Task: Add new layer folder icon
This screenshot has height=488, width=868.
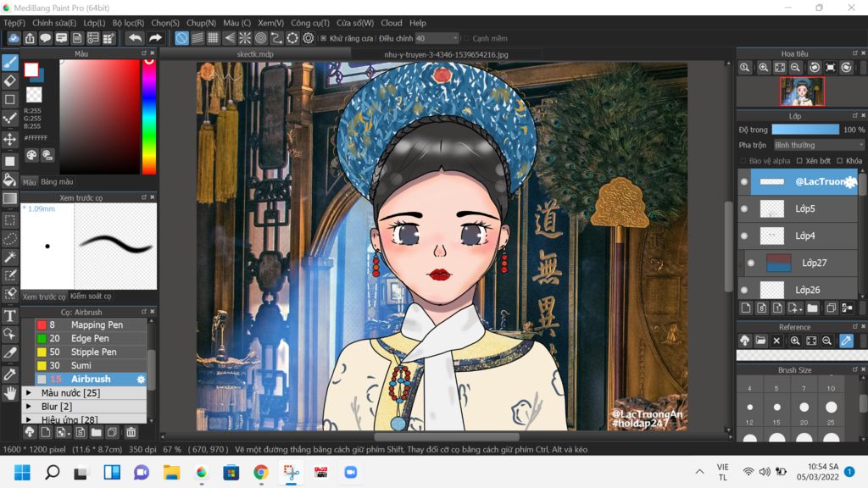Action: (x=812, y=308)
